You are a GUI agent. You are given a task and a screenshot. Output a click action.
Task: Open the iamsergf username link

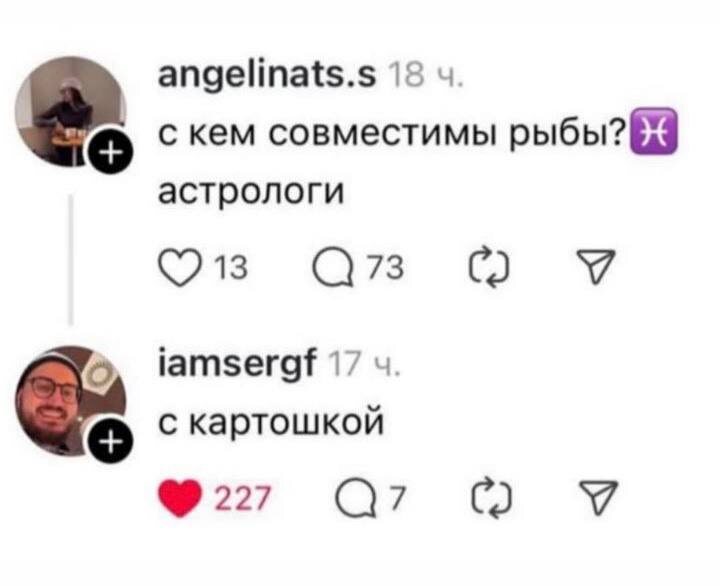point(238,362)
